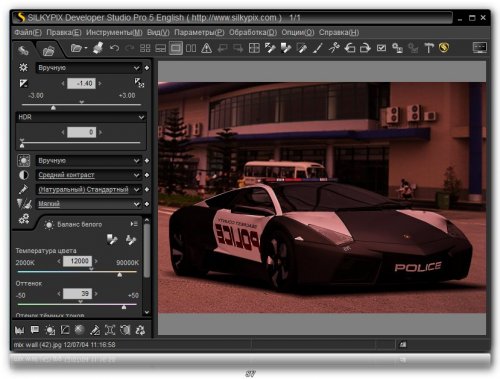Open the Справка menu
500x379 pixels.
(x=339, y=32)
